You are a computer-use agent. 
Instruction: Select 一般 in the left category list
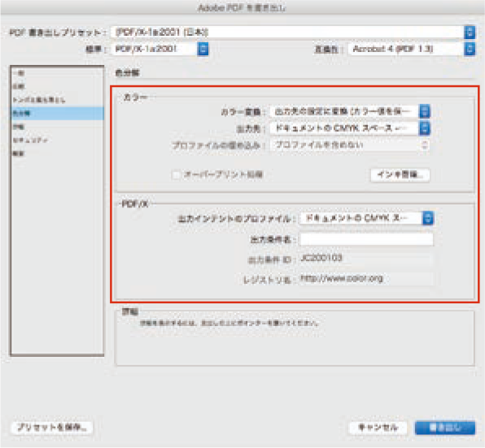point(57,73)
